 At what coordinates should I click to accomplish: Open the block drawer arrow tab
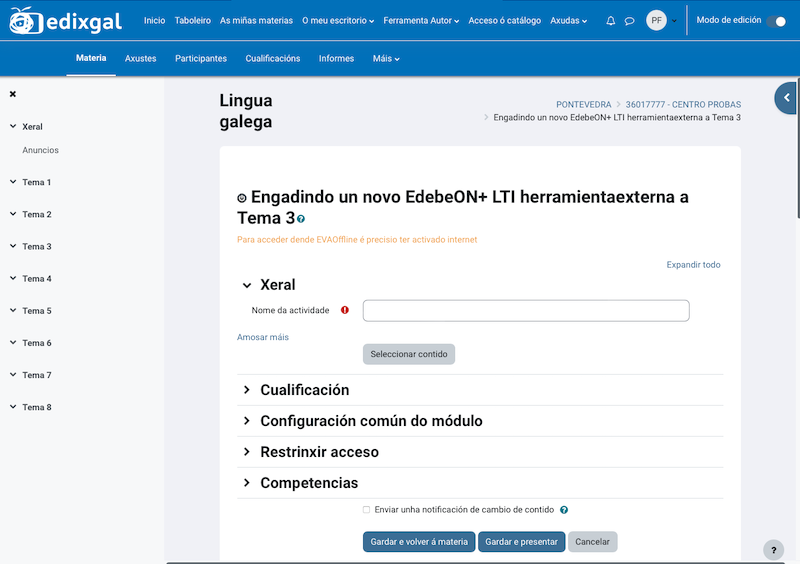click(x=787, y=98)
